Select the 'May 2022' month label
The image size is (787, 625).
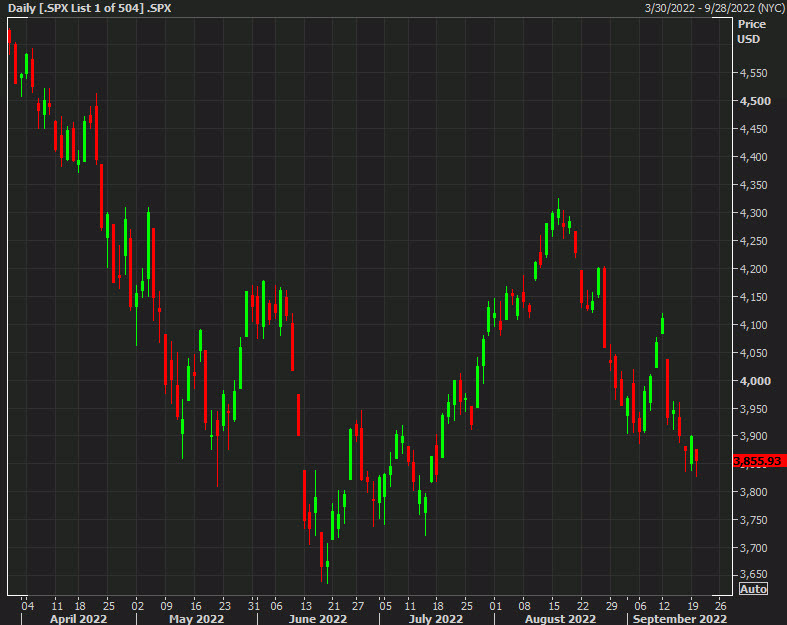[196, 619]
